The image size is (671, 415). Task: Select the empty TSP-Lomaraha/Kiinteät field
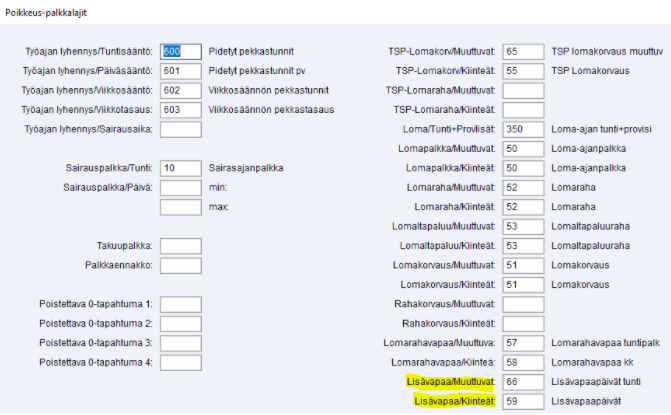point(524,110)
